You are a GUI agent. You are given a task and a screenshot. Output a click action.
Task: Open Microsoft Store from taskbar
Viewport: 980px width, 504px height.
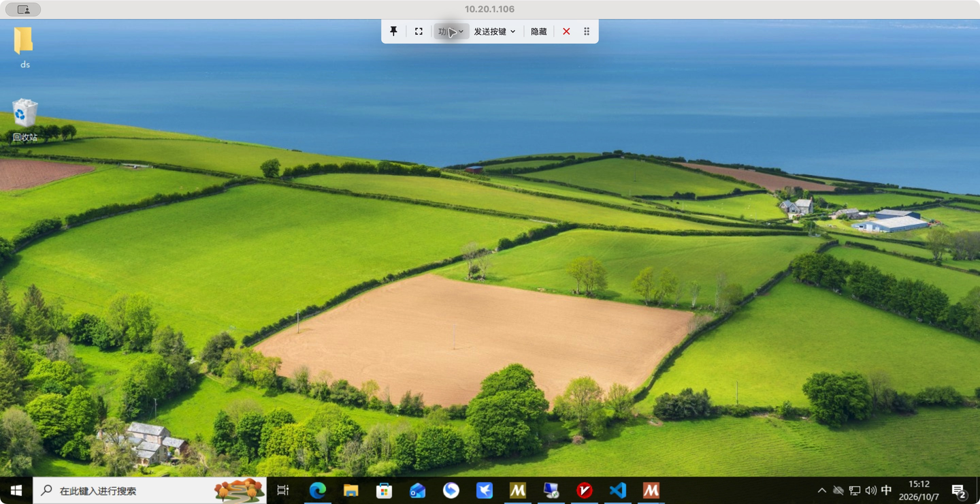384,490
